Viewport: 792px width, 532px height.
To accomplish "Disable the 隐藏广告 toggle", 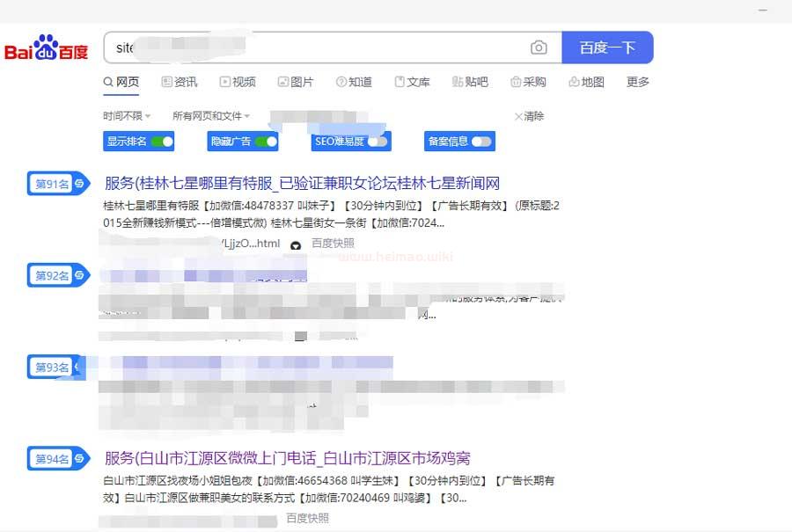I will coord(266,141).
